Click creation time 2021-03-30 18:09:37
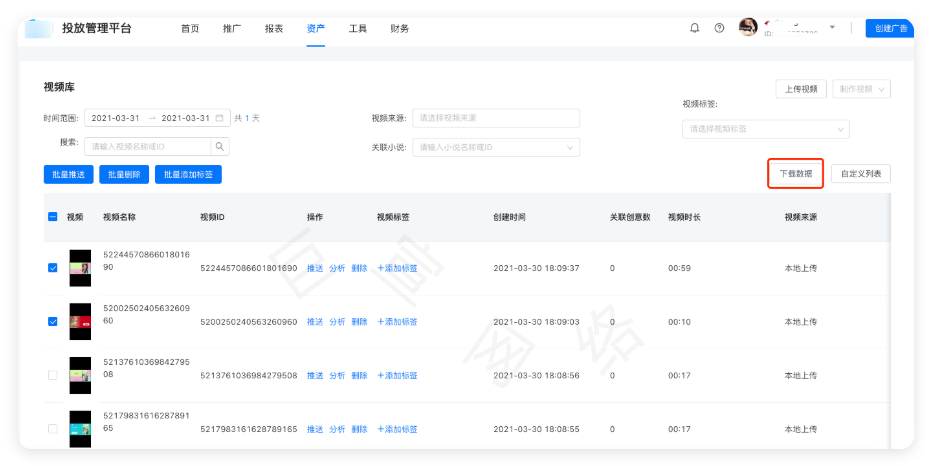 tap(536, 268)
